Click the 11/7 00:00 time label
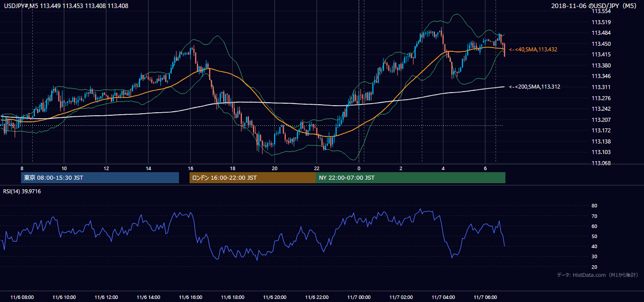The width and height of the screenshot is (644, 302). [x=359, y=297]
